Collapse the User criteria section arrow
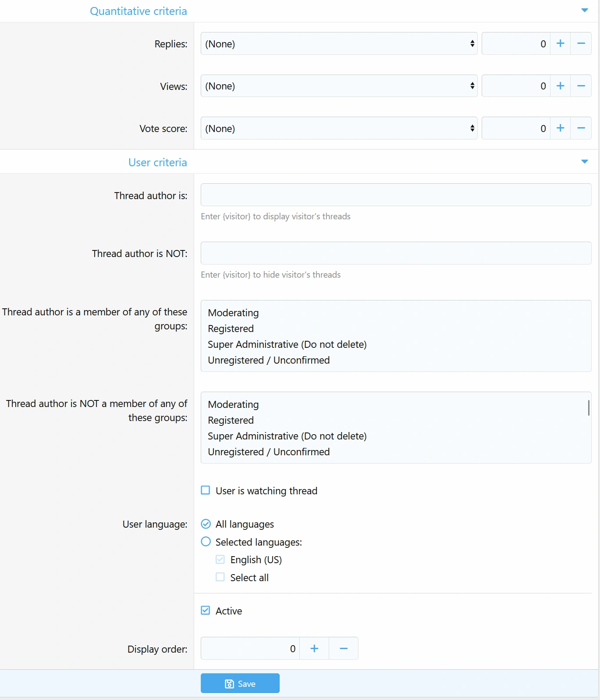Image resolution: width=600 pixels, height=700 pixels. [x=584, y=162]
